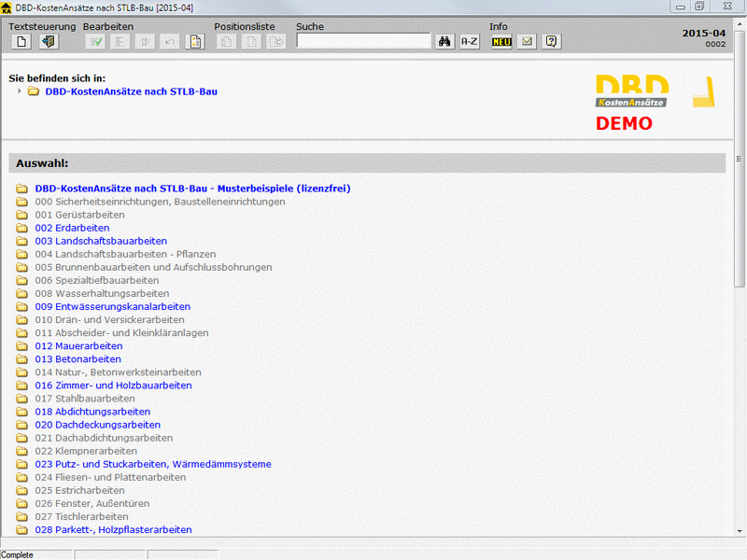Screen dimensions: 747x560
Task: Click folder icon beside 012 Mauerarbeiten
Action: coord(21,346)
